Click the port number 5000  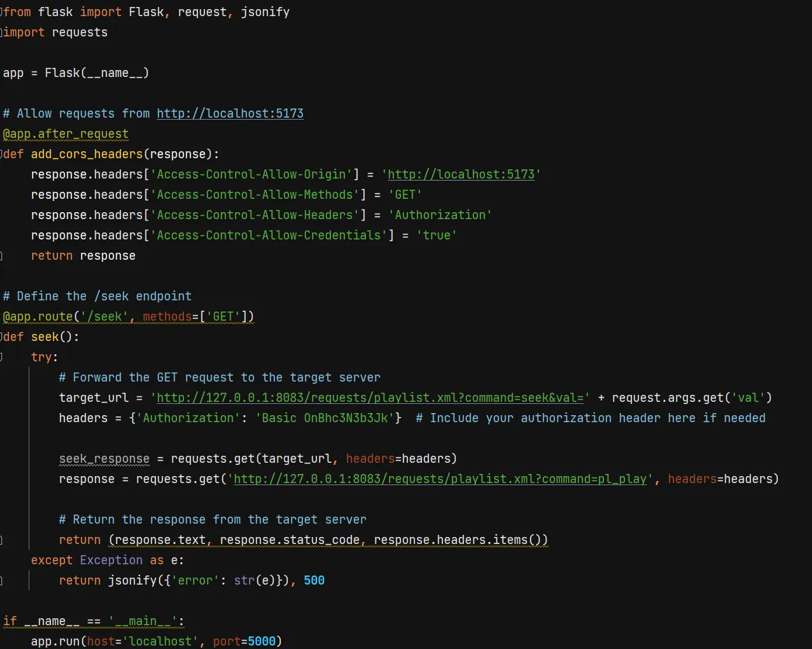pyautogui.click(x=262, y=641)
